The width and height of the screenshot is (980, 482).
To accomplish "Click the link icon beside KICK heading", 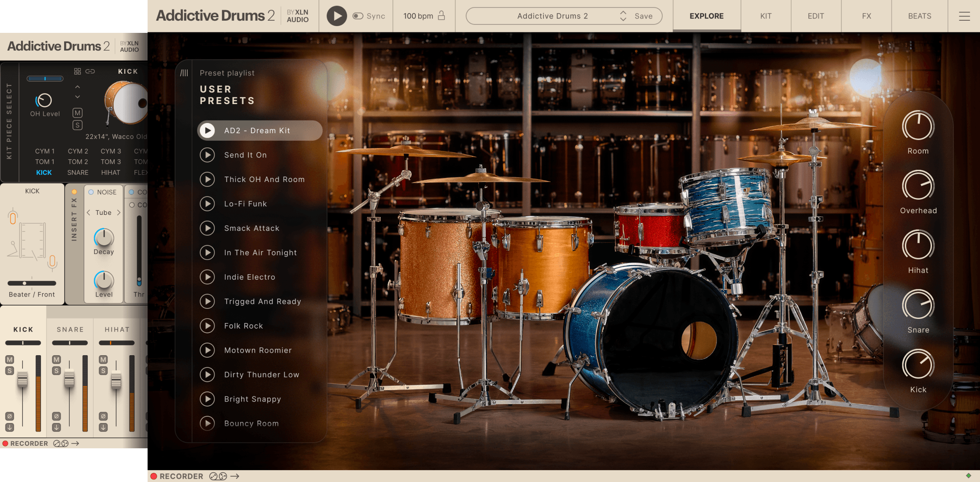I will click(x=90, y=71).
